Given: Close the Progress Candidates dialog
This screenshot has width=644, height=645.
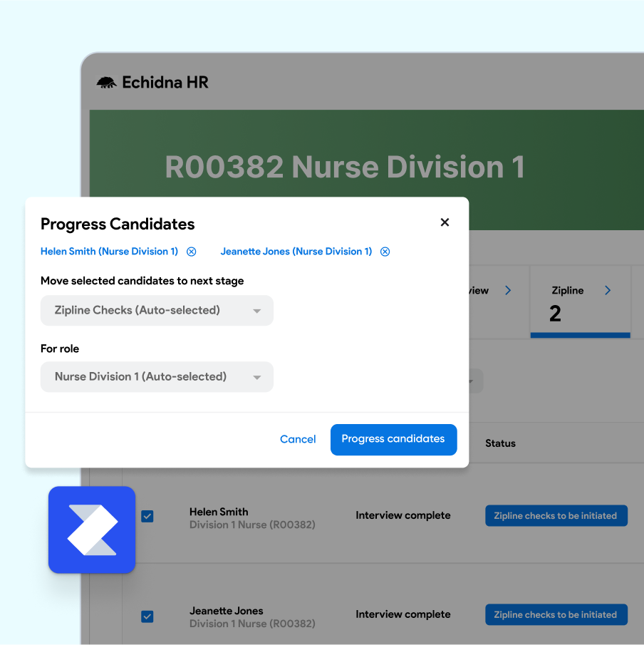Looking at the screenshot, I should (445, 222).
